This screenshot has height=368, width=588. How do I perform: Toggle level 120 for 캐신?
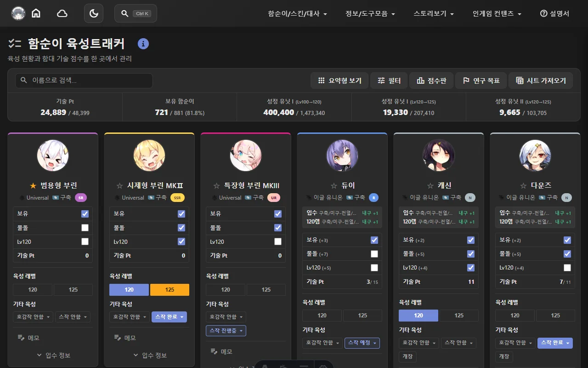pyautogui.click(x=418, y=316)
